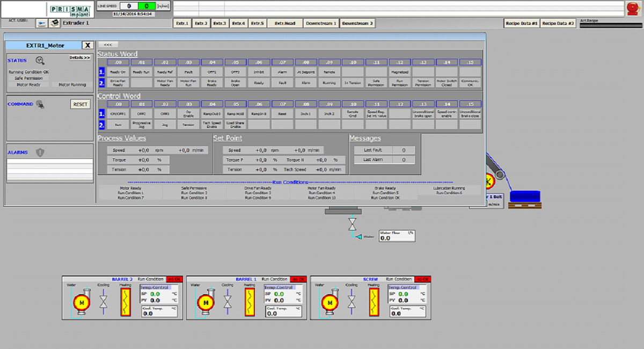Click the Screw cooling valve symbol

click(x=352, y=303)
